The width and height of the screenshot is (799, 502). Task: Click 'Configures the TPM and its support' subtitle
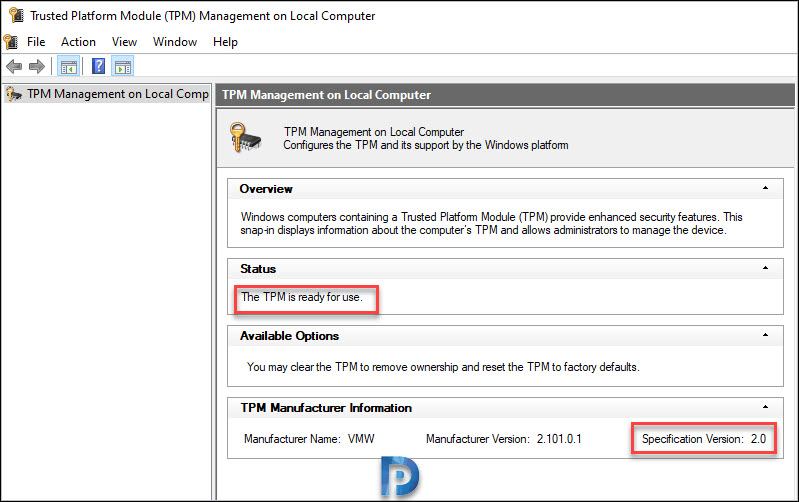click(425, 145)
